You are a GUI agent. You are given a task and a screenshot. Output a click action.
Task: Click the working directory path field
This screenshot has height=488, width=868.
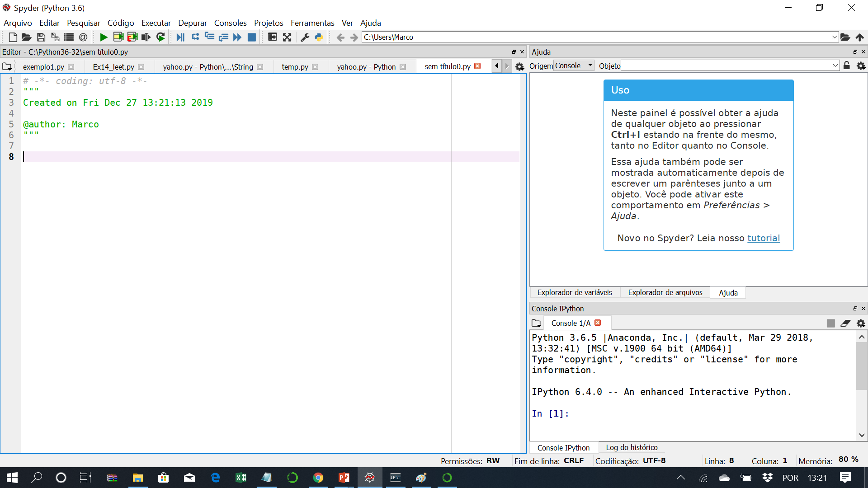tap(596, 37)
